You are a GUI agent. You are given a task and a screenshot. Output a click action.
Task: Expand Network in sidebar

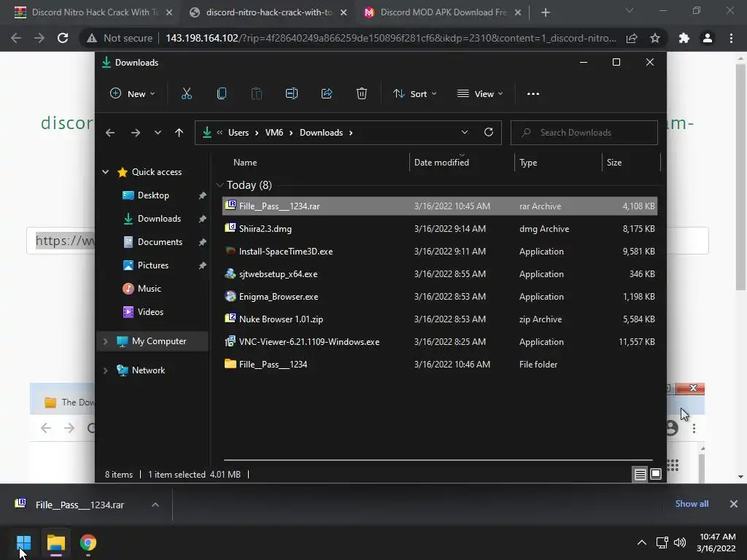(105, 370)
